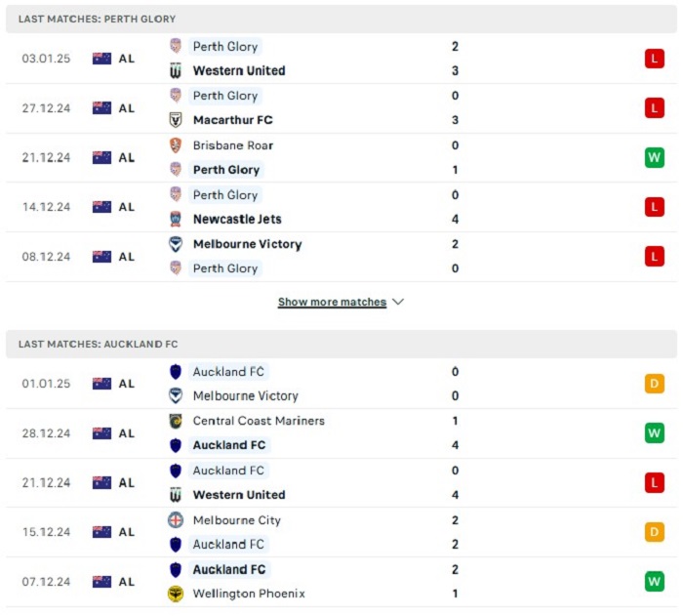Click the green W badge for Brisbane Roar match
This screenshot has width=683, height=616.
click(x=655, y=157)
